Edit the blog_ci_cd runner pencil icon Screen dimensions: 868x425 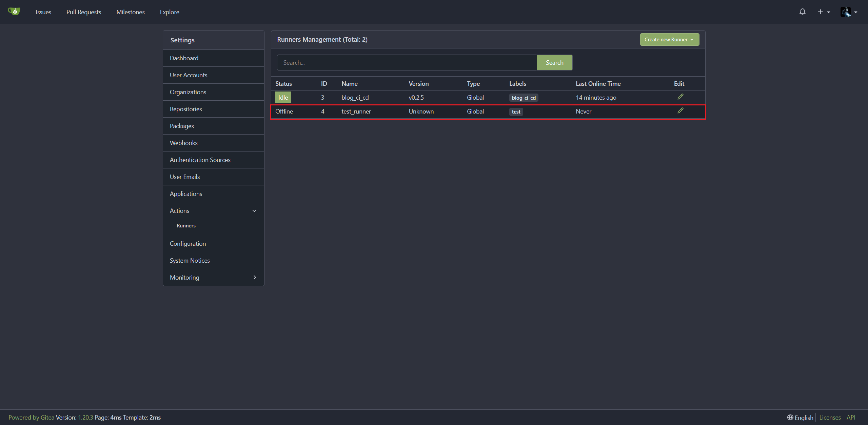pos(680,97)
